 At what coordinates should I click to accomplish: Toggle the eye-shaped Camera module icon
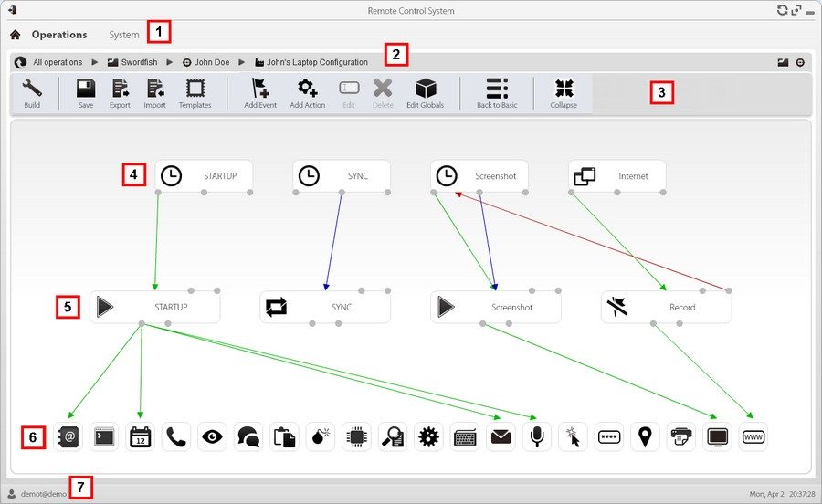[213, 436]
